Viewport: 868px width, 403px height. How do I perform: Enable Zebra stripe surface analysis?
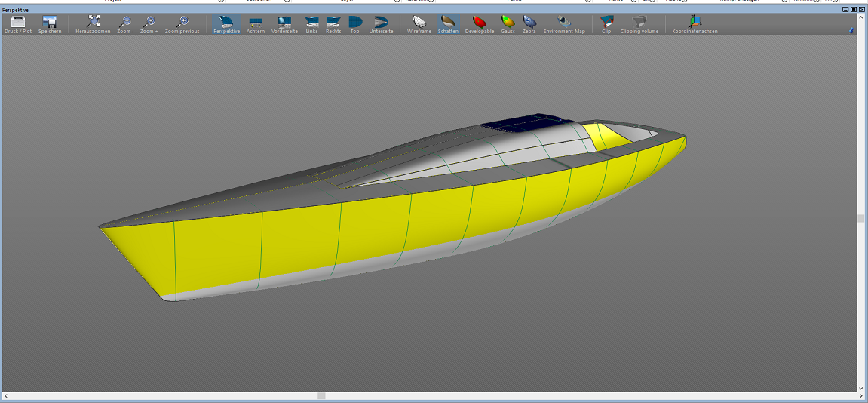[x=529, y=23]
